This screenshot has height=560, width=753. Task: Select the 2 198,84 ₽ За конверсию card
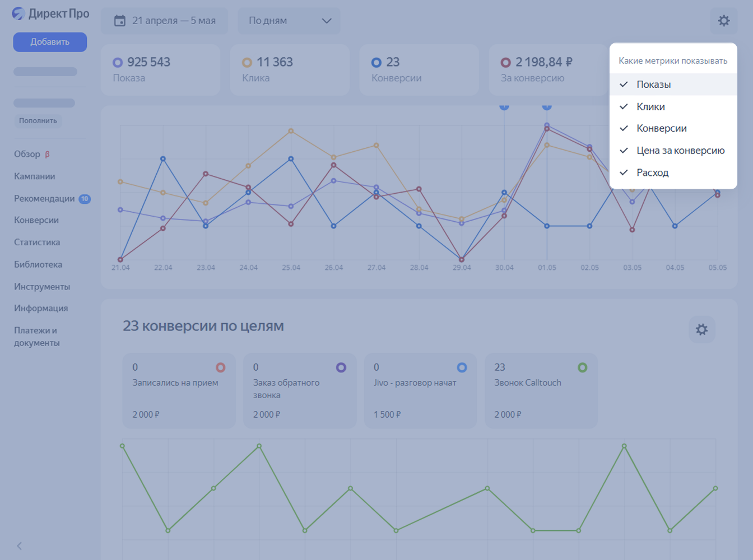click(x=549, y=70)
